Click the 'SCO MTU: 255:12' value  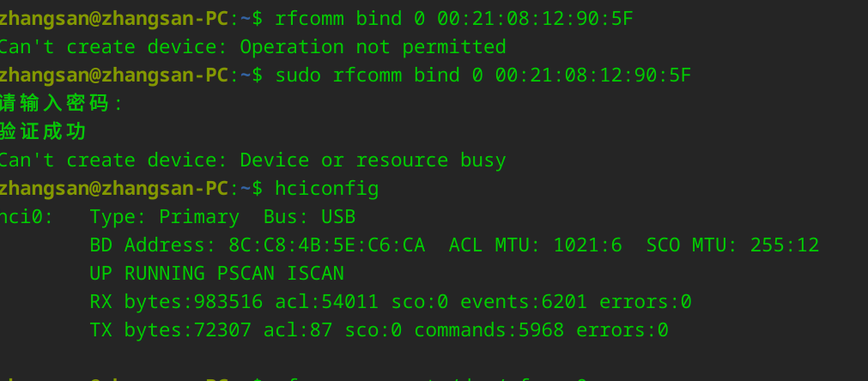coord(732,245)
